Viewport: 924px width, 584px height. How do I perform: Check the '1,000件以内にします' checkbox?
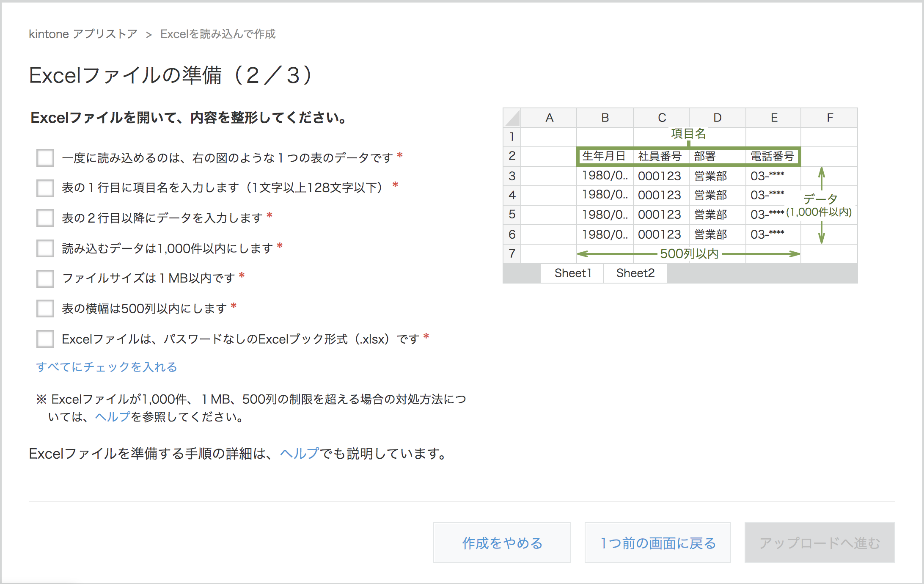click(x=45, y=248)
